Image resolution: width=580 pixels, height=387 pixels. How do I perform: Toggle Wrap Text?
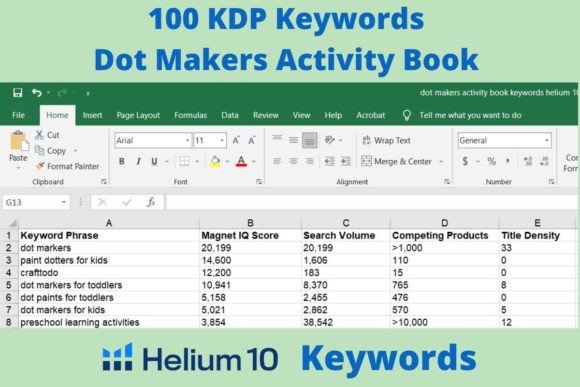tap(386, 140)
